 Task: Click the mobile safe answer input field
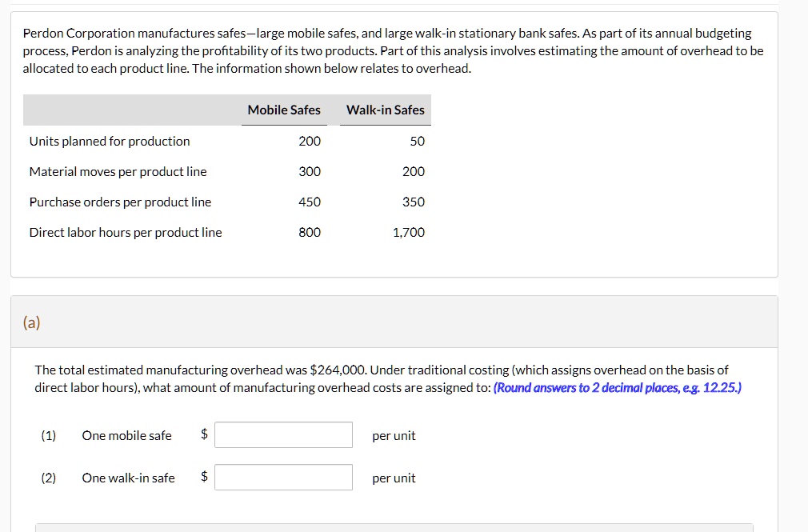click(284, 435)
